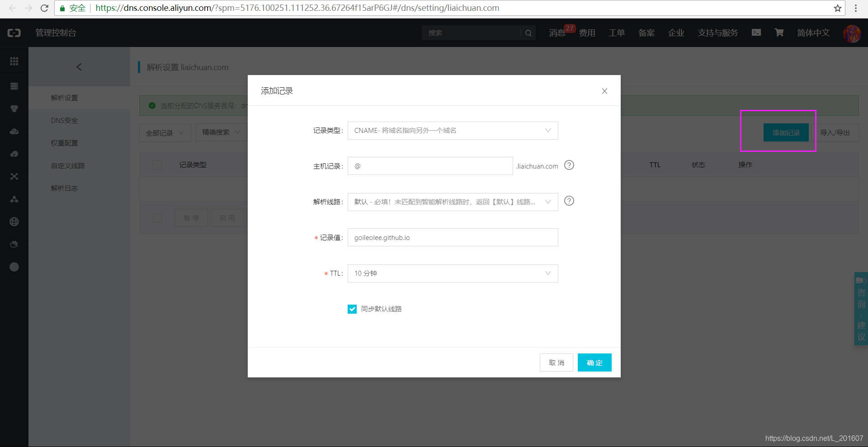Image resolution: width=868 pixels, height=447 pixels.
Task: Click the top bar 搜索 input
Action: (x=471, y=33)
